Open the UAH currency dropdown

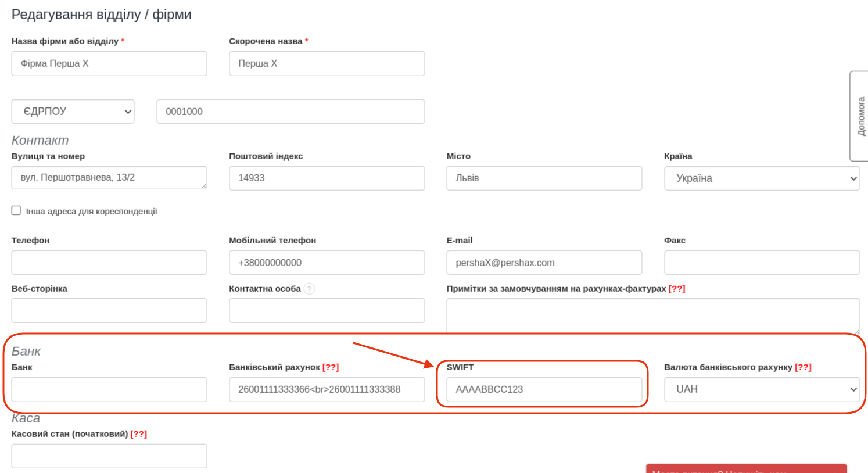coord(762,389)
